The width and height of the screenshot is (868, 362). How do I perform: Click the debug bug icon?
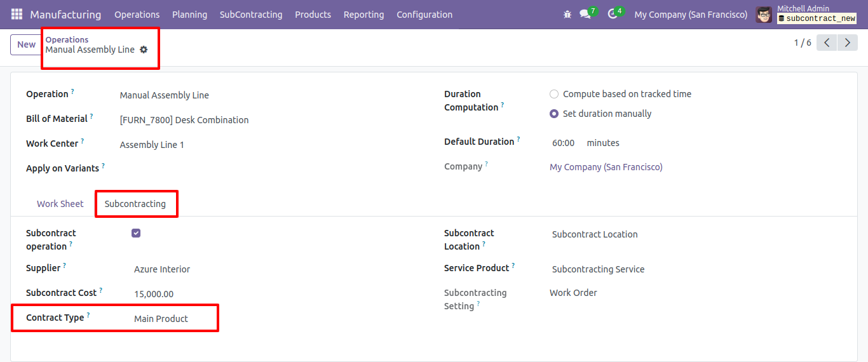pyautogui.click(x=567, y=14)
